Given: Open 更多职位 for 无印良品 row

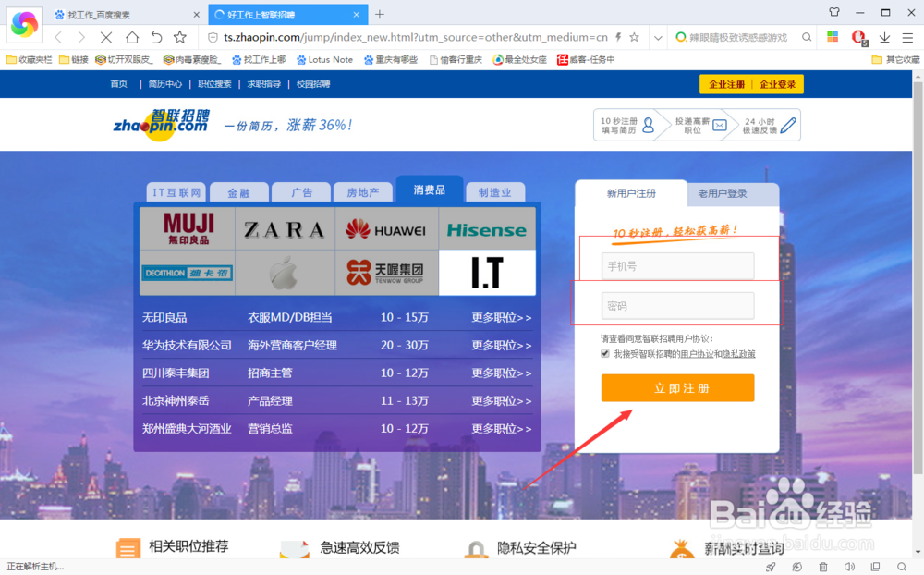Looking at the screenshot, I should [x=501, y=317].
